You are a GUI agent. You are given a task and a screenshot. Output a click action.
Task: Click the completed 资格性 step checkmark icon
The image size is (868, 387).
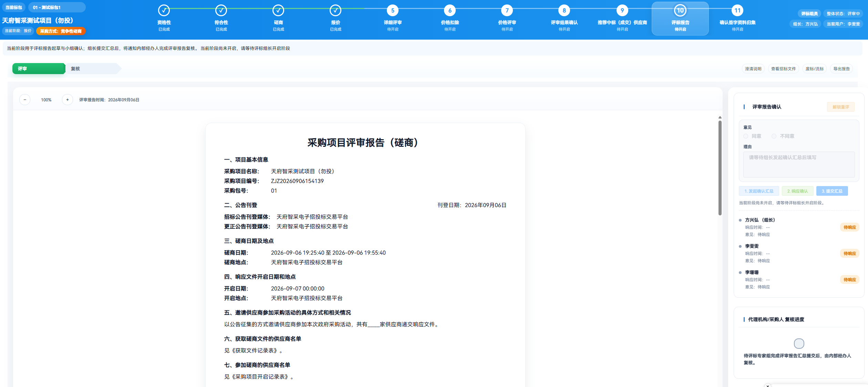pyautogui.click(x=164, y=11)
